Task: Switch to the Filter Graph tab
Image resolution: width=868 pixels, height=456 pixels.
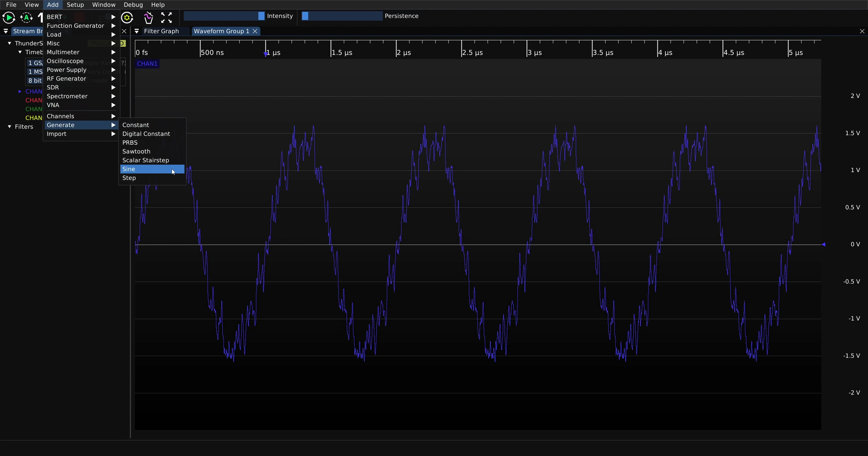Action: click(x=161, y=31)
